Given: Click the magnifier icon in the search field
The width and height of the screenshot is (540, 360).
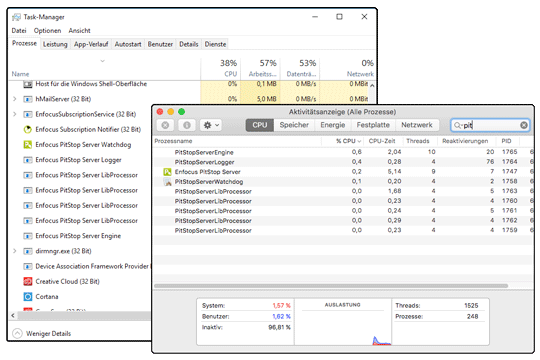Looking at the screenshot, I should point(457,125).
